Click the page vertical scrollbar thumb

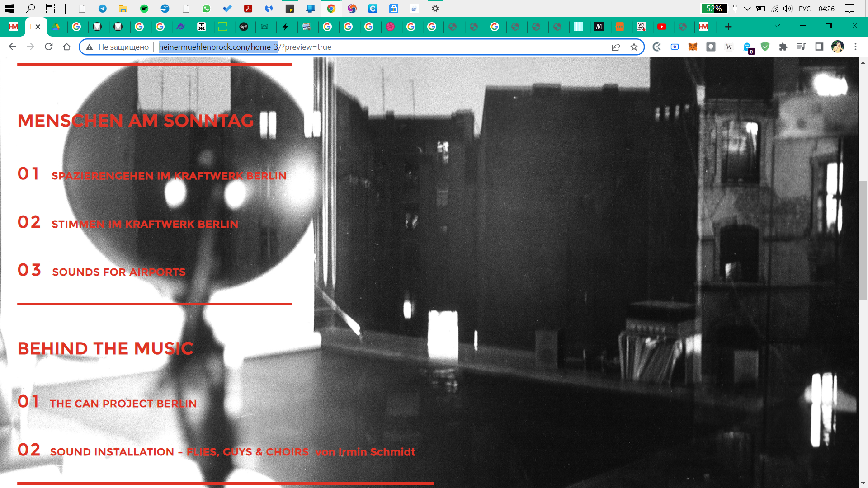863,239
